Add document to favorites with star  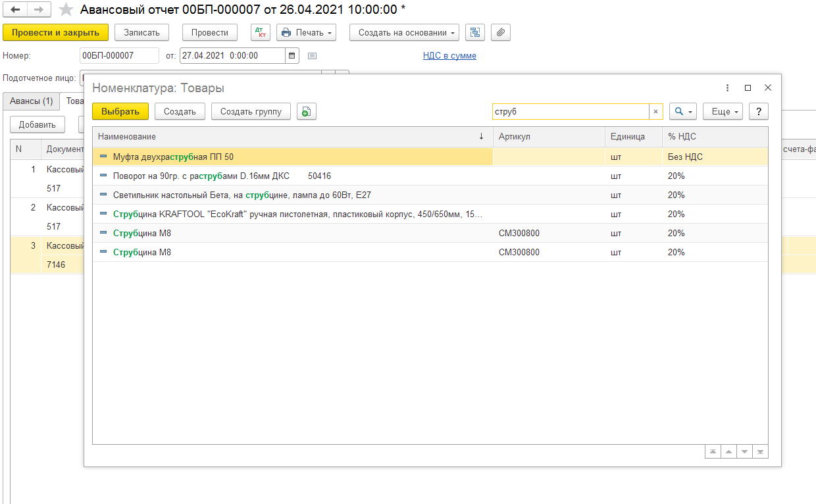coord(66,10)
